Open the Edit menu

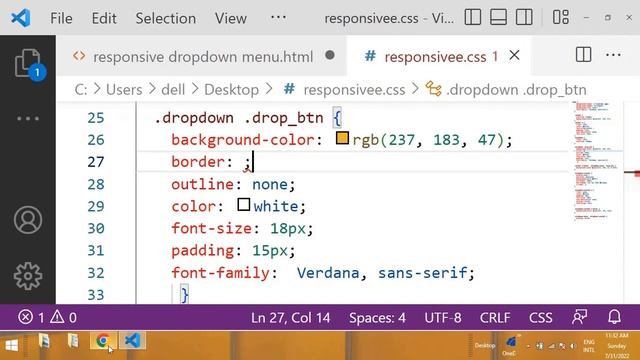pos(104,18)
